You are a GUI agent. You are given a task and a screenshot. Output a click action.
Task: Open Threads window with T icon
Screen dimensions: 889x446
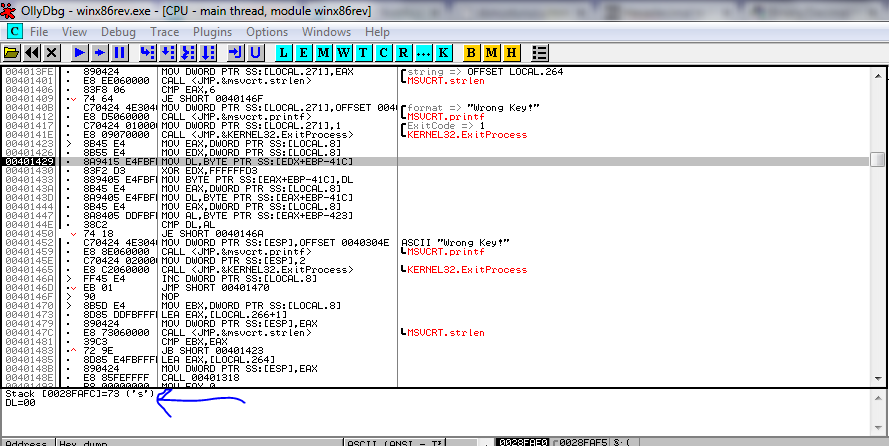[363, 53]
